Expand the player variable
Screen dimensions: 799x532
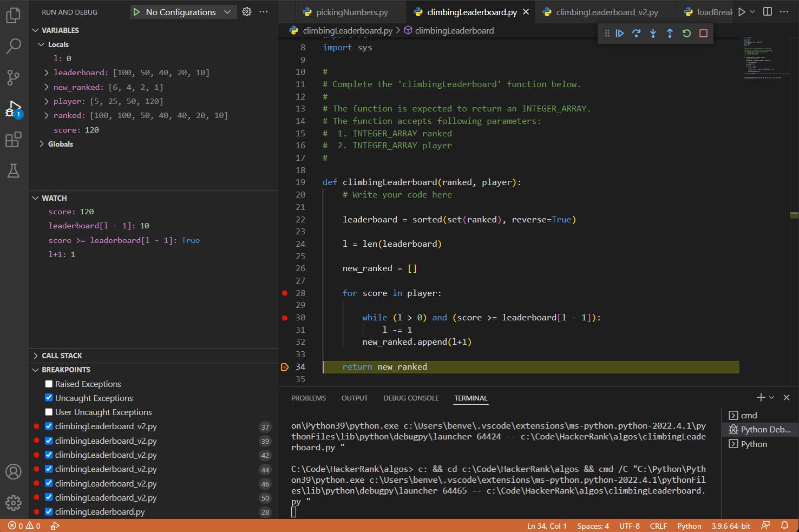pos(46,101)
